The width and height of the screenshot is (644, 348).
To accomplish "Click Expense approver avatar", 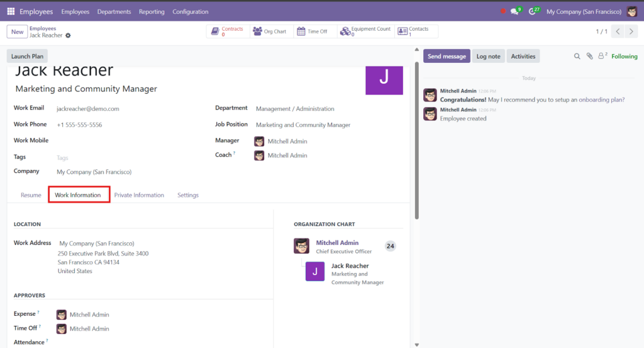I will click(x=61, y=315).
